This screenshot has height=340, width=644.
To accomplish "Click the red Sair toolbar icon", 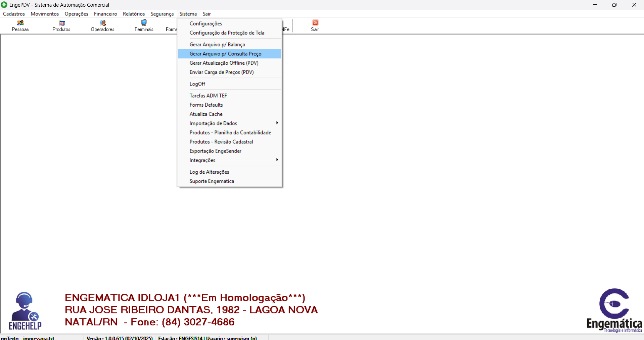I will pyautogui.click(x=315, y=23).
